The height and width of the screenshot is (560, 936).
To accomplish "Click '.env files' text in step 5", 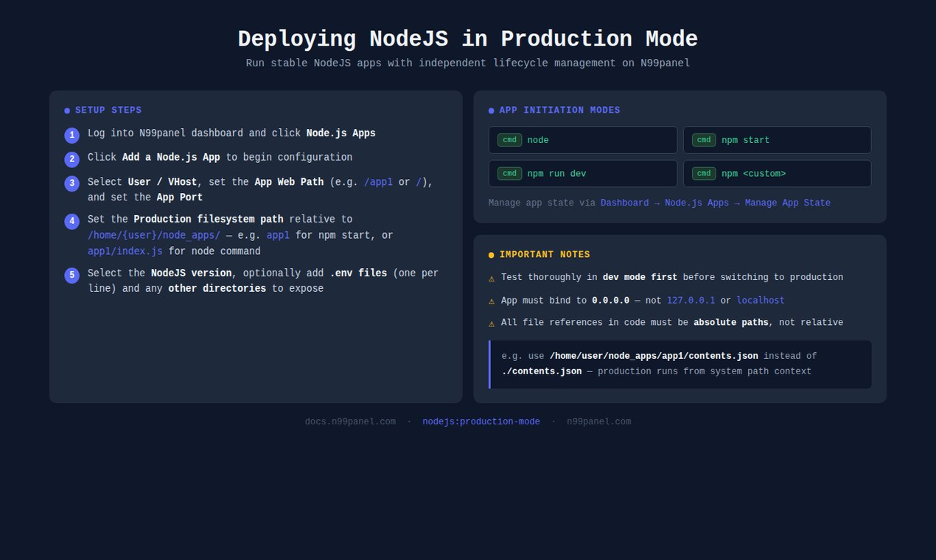I will click(x=358, y=273).
